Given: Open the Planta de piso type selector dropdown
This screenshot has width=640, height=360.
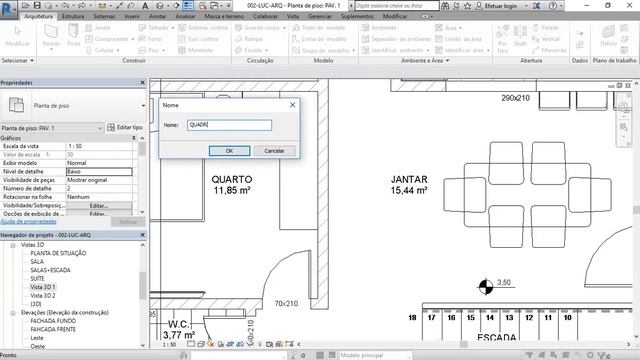Looking at the screenshot, I should 143,106.
